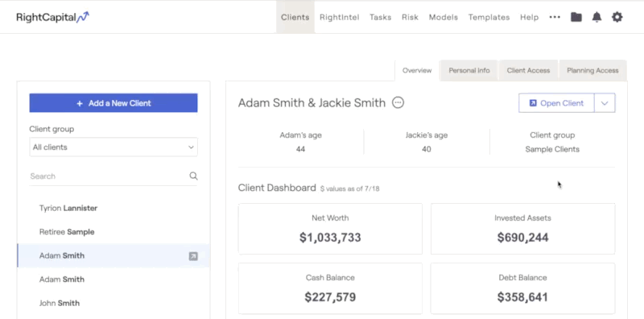Click the Open Client button
The width and height of the screenshot is (644, 319).
(x=556, y=103)
